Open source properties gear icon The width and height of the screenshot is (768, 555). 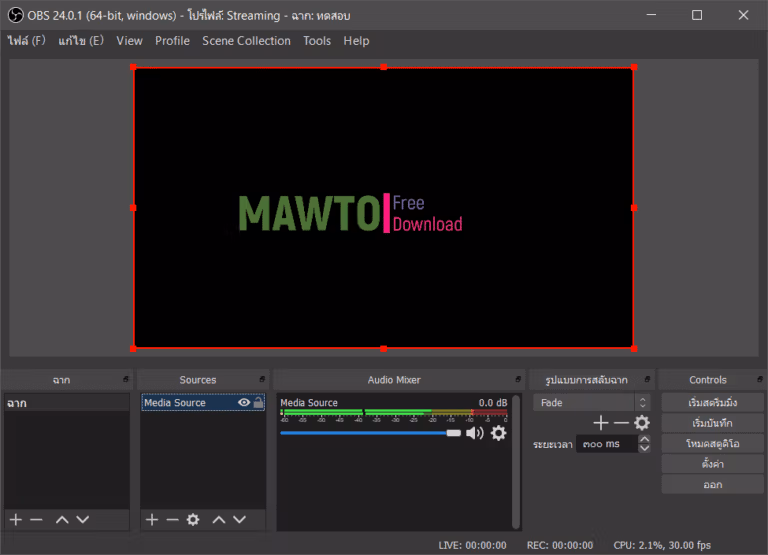[x=193, y=519]
